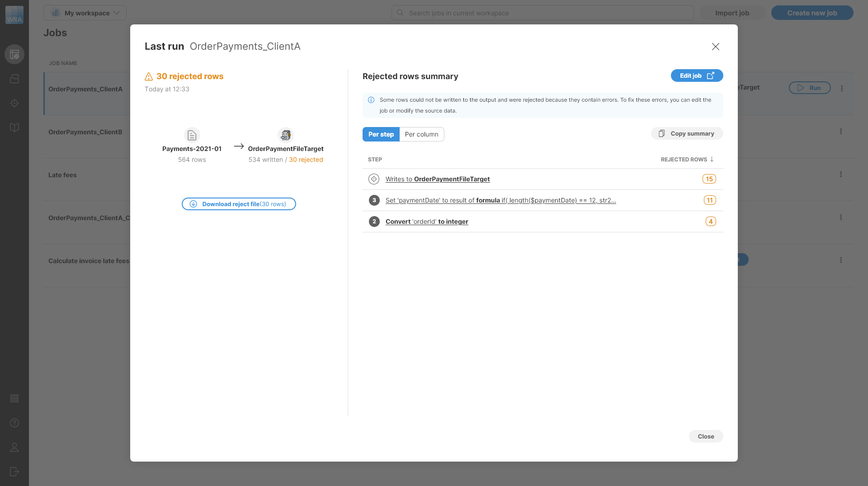Open the Writes to OrderPaymentFileTarget step link

coord(437,179)
